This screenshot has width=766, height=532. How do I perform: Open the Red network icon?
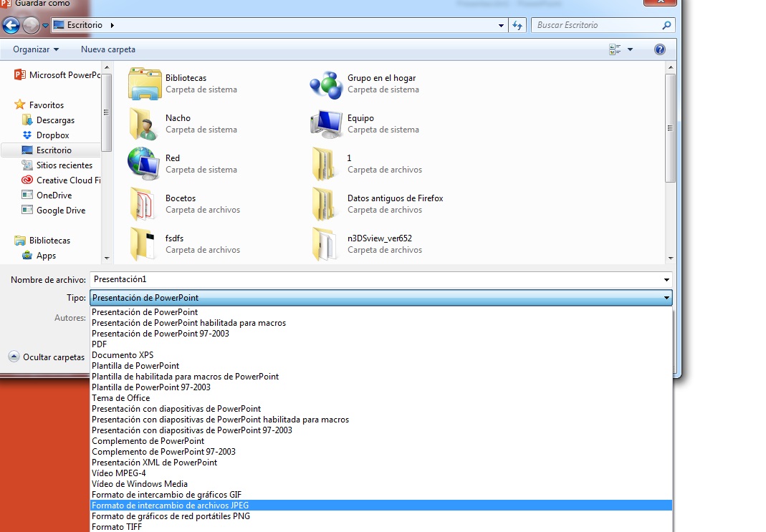coord(145,164)
